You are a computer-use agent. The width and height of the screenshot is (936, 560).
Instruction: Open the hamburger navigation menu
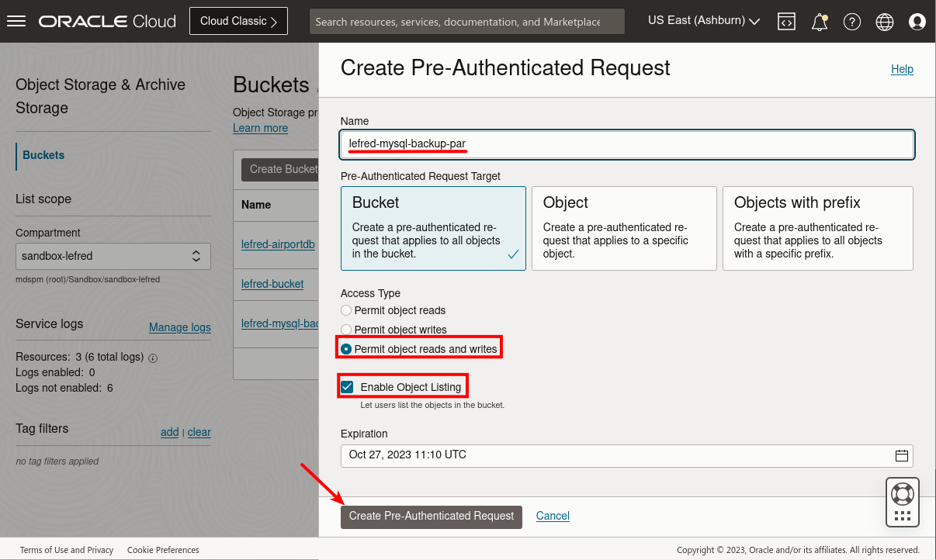pyautogui.click(x=16, y=21)
